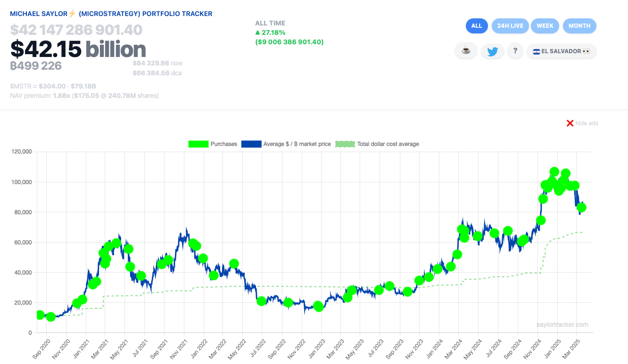Click the 27.18% all-time gain
This screenshot has height=364, width=628.
pyautogui.click(x=270, y=32)
